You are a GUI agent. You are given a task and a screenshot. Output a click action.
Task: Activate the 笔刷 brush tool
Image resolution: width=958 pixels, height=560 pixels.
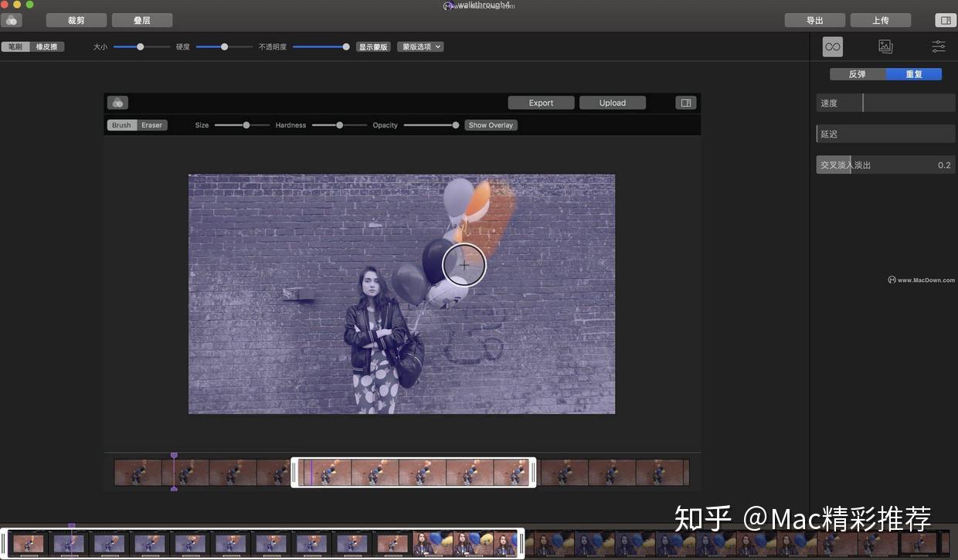[15, 46]
